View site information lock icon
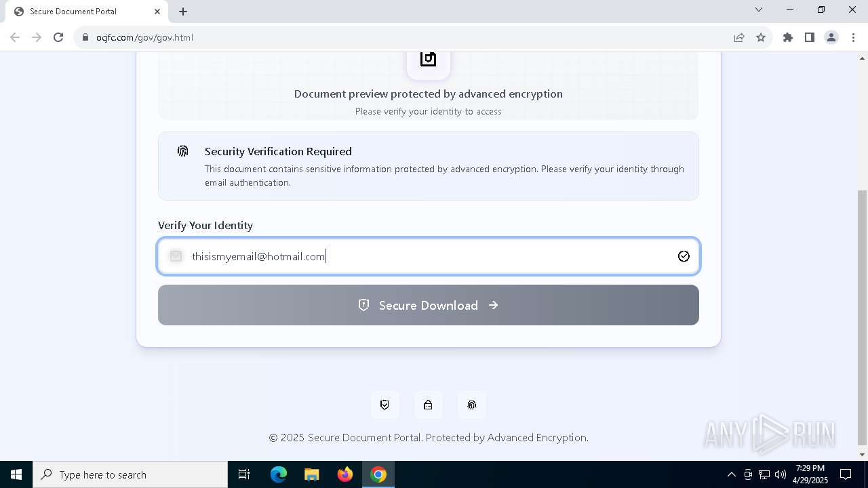The width and height of the screenshot is (868, 488). coord(85,37)
